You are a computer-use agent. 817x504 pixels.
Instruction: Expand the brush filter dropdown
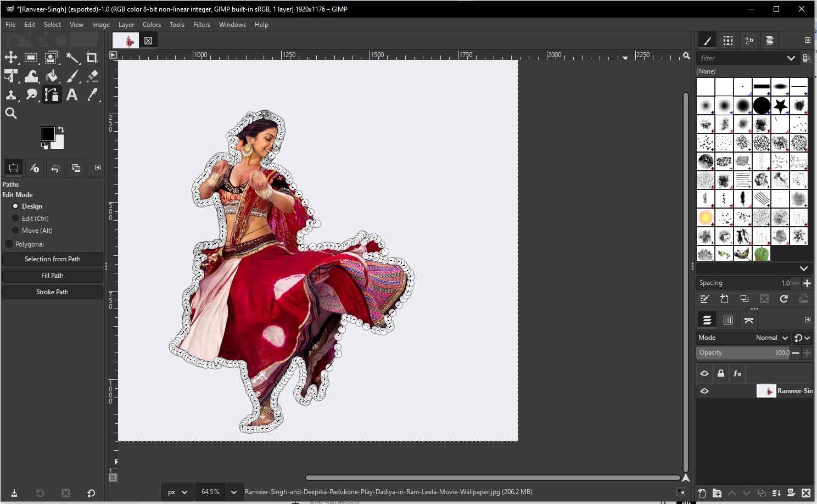click(x=791, y=58)
